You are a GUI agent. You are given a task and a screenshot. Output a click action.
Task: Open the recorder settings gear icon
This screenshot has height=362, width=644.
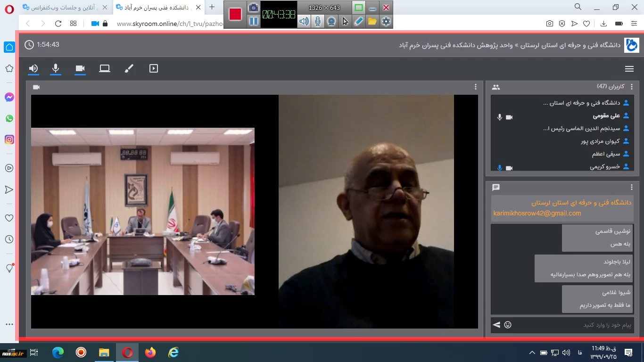(386, 21)
